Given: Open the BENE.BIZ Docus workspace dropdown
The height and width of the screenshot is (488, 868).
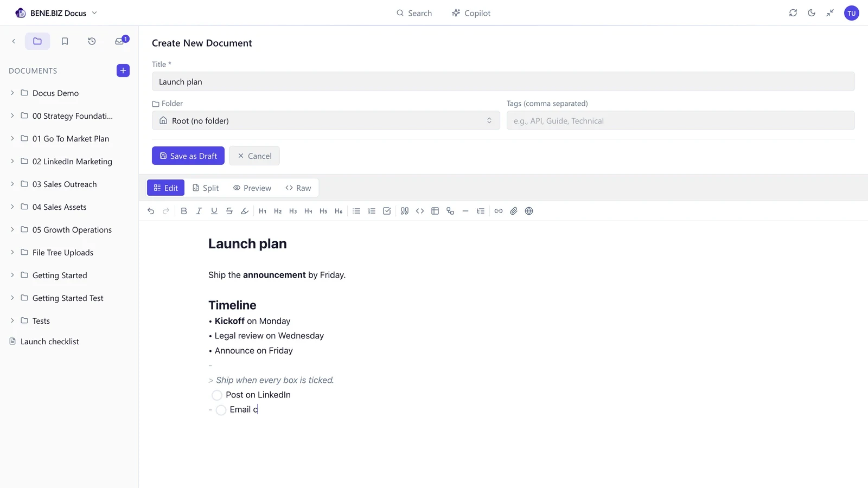Looking at the screenshot, I should click(x=56, y=13).
